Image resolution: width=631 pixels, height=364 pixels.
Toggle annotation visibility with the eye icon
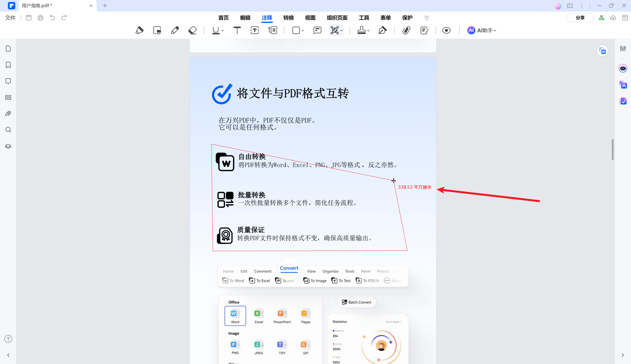446,30
